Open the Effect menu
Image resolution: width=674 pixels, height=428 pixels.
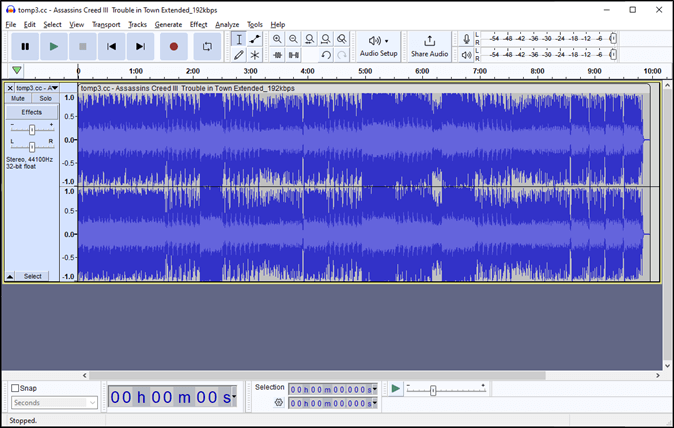click(x=198, y=24)
